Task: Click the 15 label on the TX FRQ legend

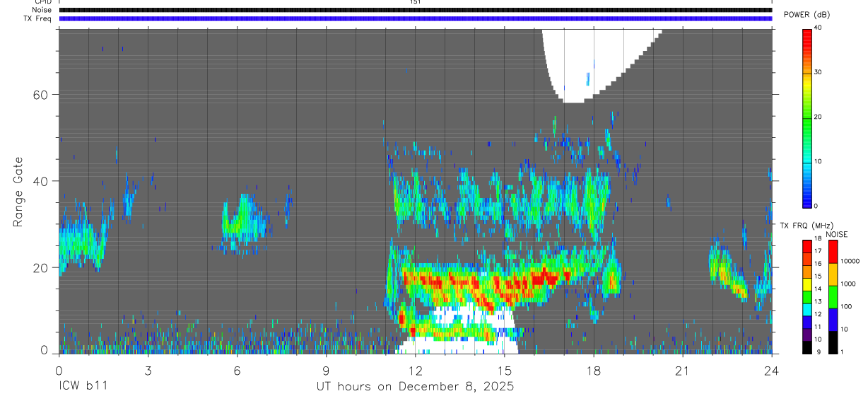Action: tap(819, 277)
